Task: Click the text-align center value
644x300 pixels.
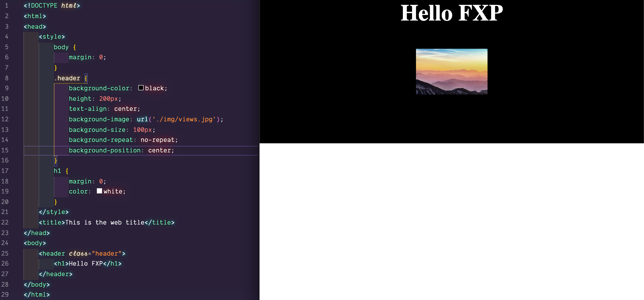Action: pyautogui.click(x=126, y=109)
